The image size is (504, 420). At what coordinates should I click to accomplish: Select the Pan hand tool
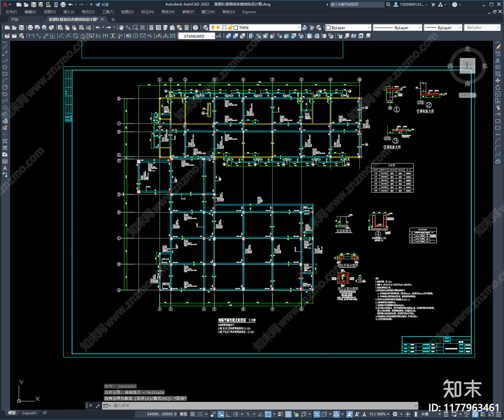[121, 28]
